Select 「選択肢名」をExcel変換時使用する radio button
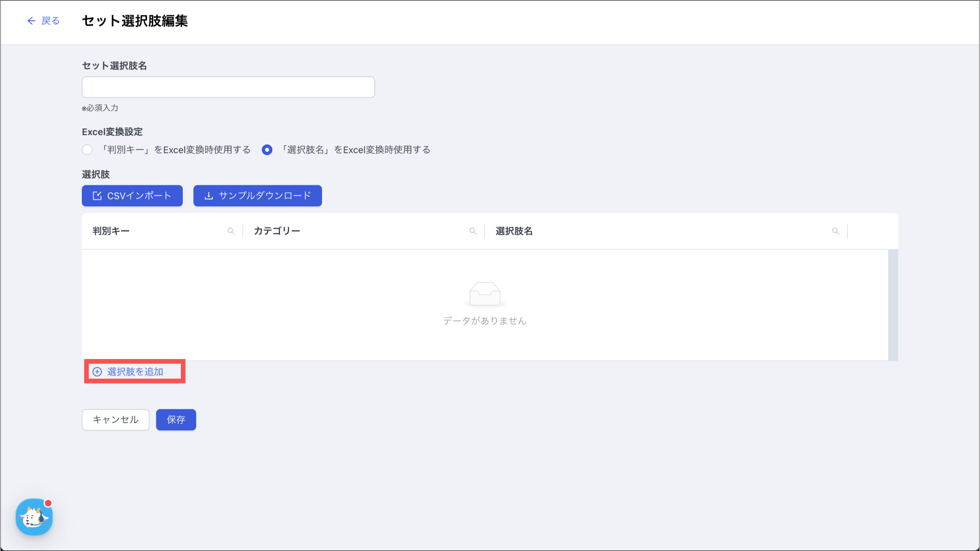The width and height of the screenshot is (980, 551). (267, 150)
